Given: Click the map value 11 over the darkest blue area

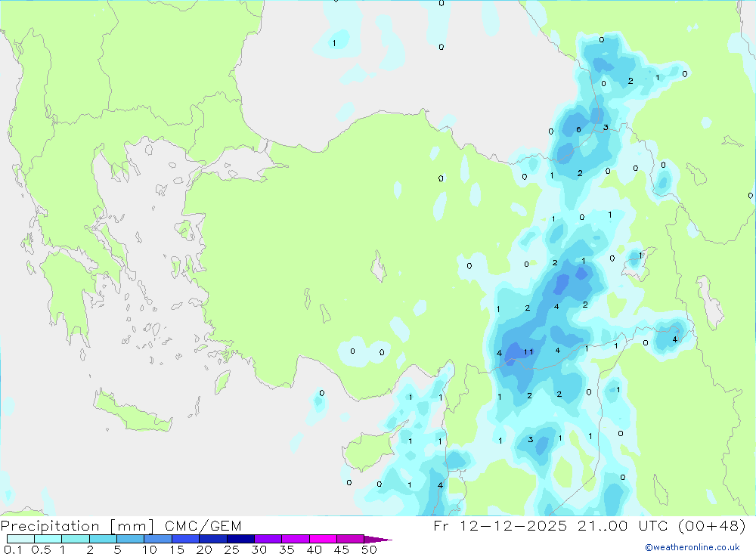Looking at the screenshot, I should point(528,352).
